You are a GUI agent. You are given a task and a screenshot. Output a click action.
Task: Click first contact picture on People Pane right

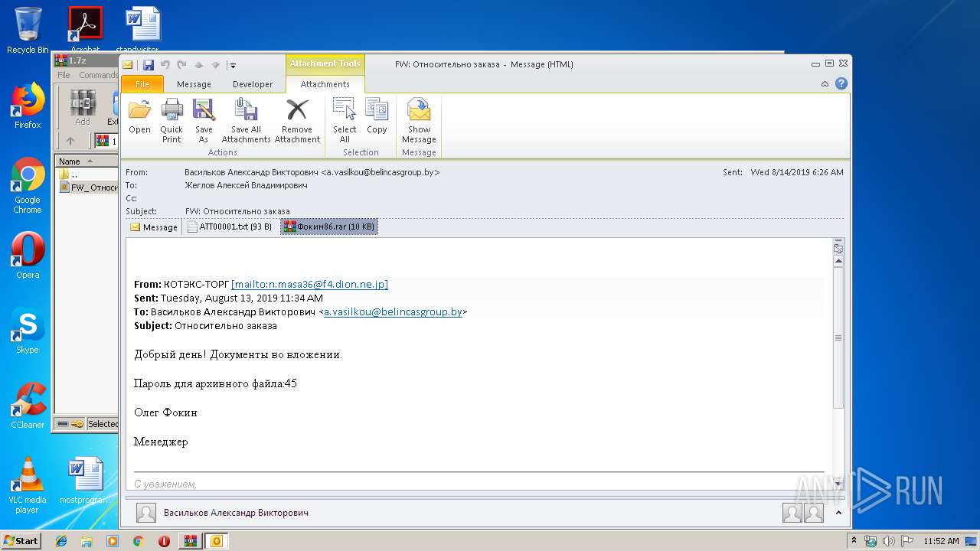[x=792, y=513]
